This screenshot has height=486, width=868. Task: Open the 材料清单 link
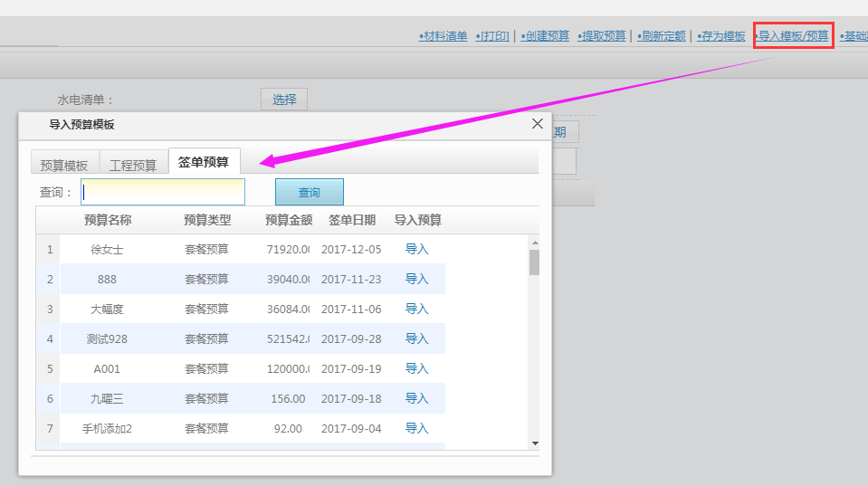443,36
